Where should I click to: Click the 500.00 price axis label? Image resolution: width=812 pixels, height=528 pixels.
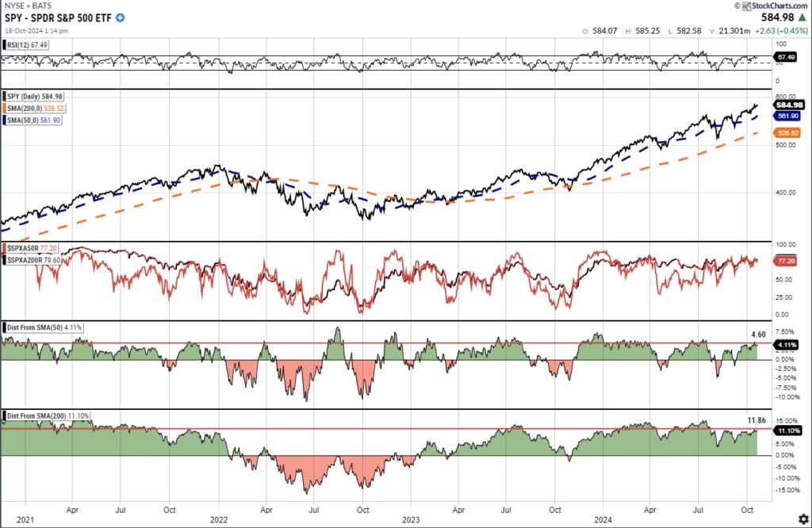point(786,145)
